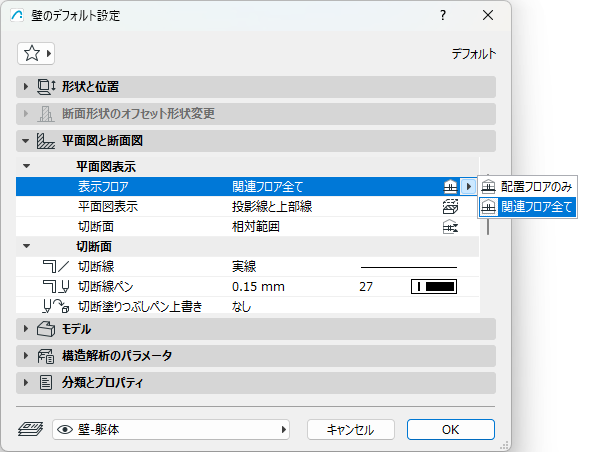589x452 pixels.
Task: Click the icon beside 配置フロアのみ
Action: coord(488,186)
